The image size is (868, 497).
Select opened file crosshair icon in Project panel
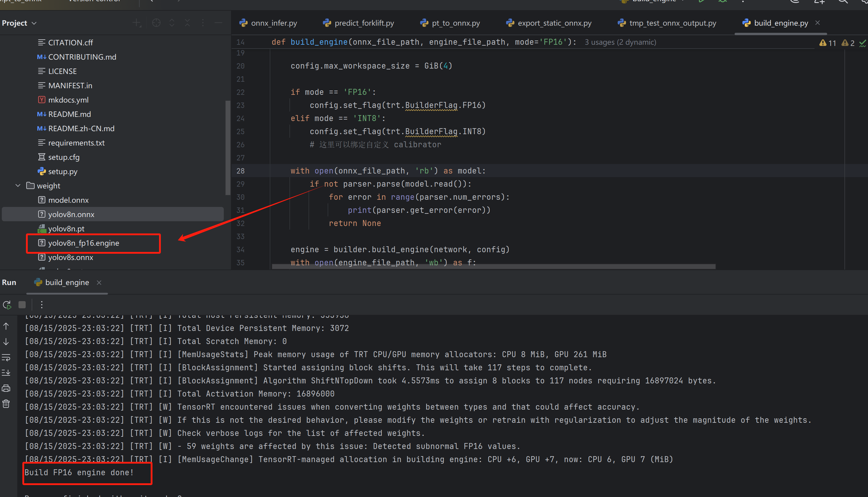(x=156, y=23)
